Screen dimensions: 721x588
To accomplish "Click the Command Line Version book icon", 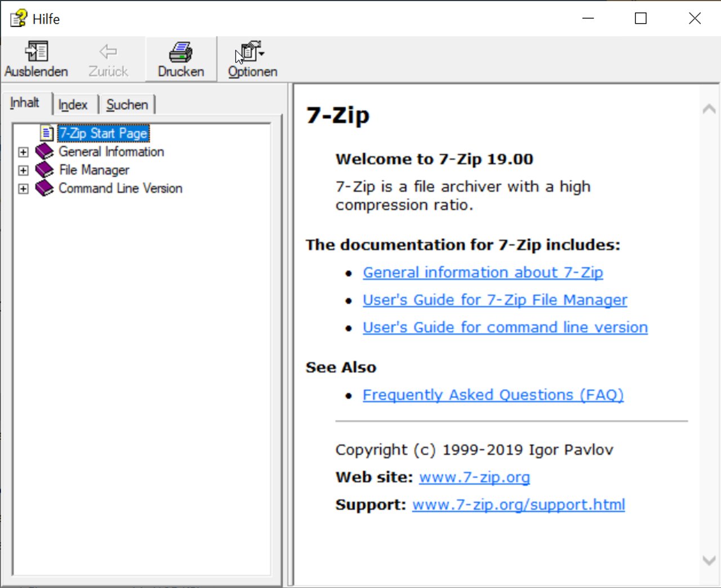I will click(x=44, y=188).
